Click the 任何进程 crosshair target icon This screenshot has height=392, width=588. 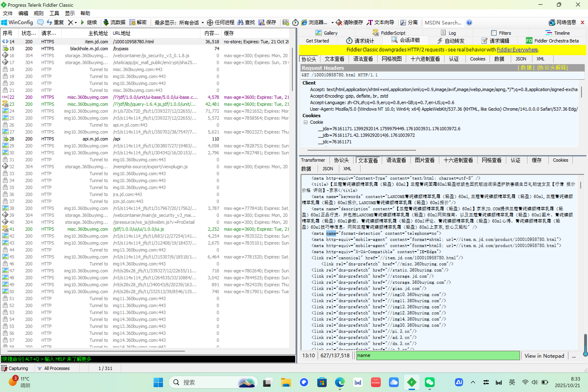tap(210, 22)
